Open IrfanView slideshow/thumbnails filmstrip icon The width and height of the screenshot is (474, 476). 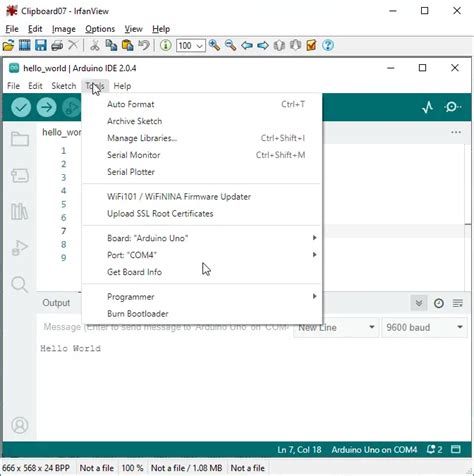click(24, 45)
